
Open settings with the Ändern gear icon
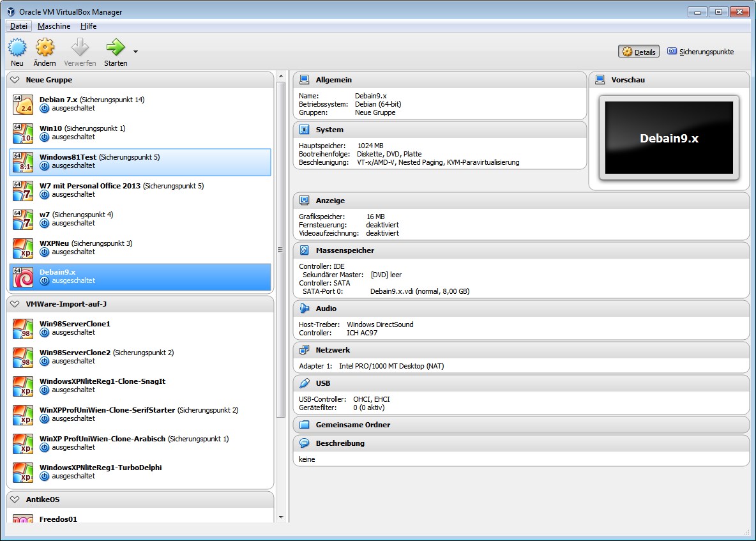tap(45, 48)
